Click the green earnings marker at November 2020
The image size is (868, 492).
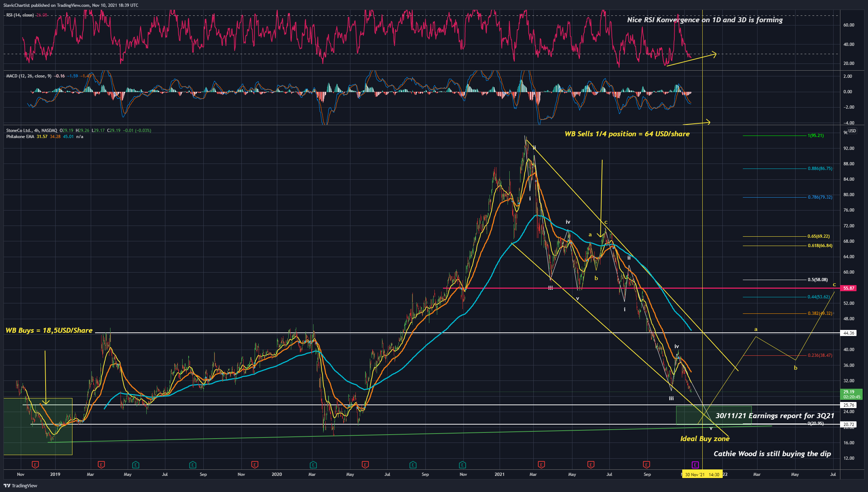tap(463, 465)
